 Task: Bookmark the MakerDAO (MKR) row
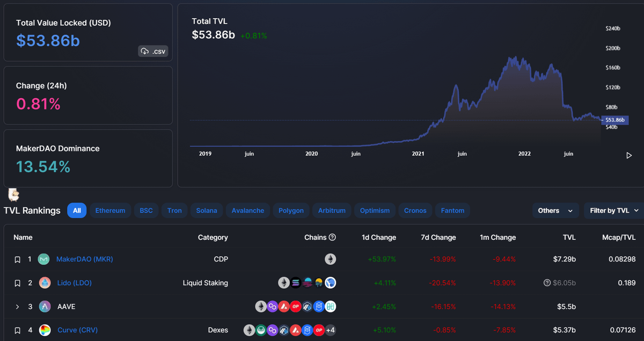click(17, 259)
